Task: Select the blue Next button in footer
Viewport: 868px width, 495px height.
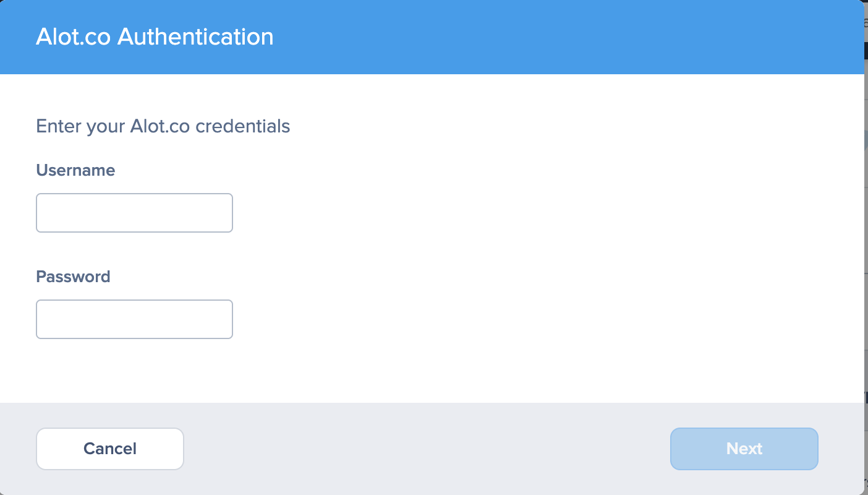Action: 744,449
